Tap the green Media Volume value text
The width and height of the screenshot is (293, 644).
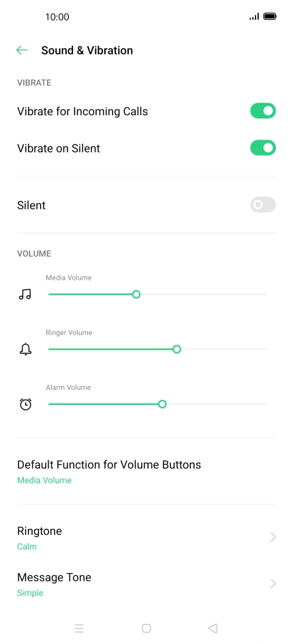[x=44, y=480]
